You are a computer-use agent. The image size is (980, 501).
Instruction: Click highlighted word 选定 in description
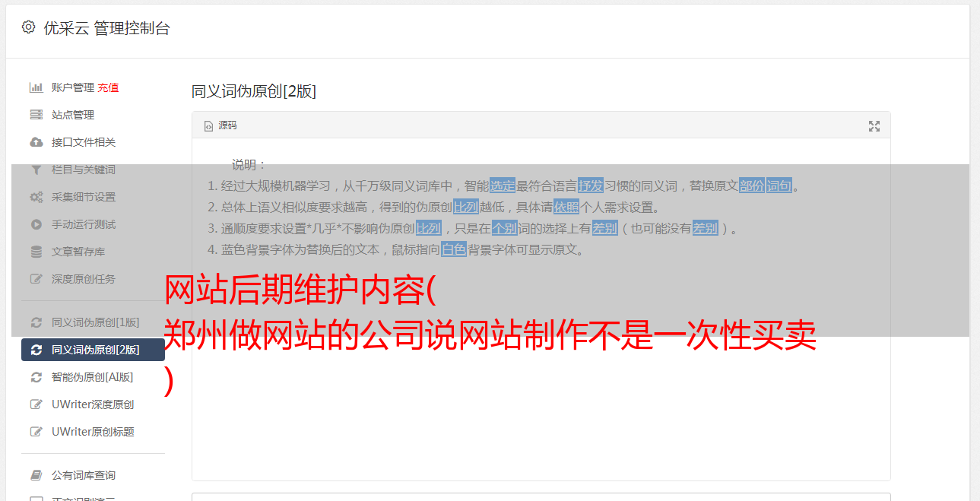[503, 185]
